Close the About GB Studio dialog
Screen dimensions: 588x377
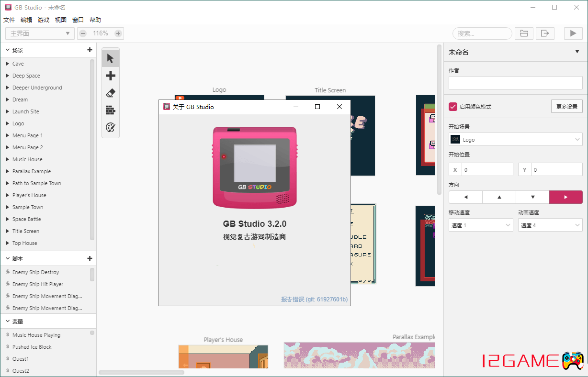339,107
